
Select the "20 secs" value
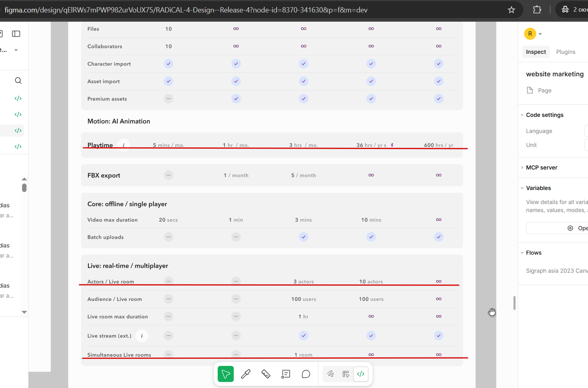168,220
